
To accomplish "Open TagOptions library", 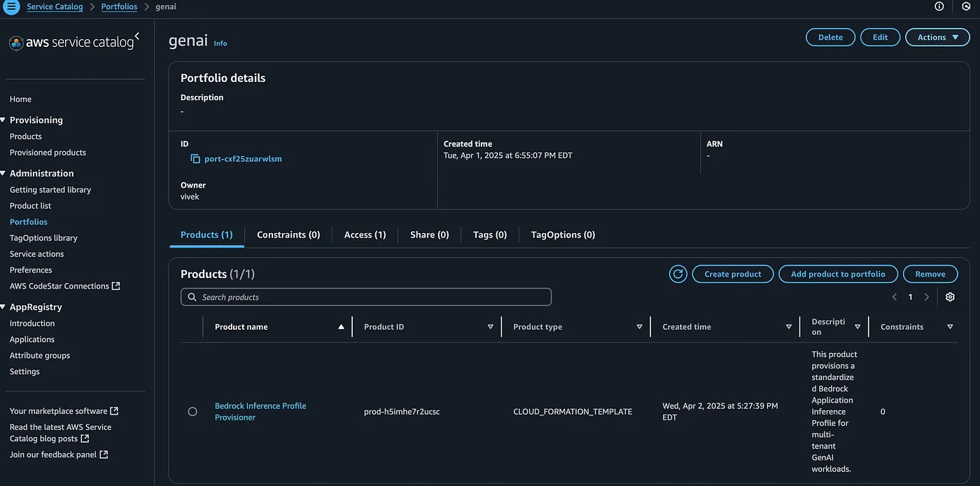I will coord(43,238).
